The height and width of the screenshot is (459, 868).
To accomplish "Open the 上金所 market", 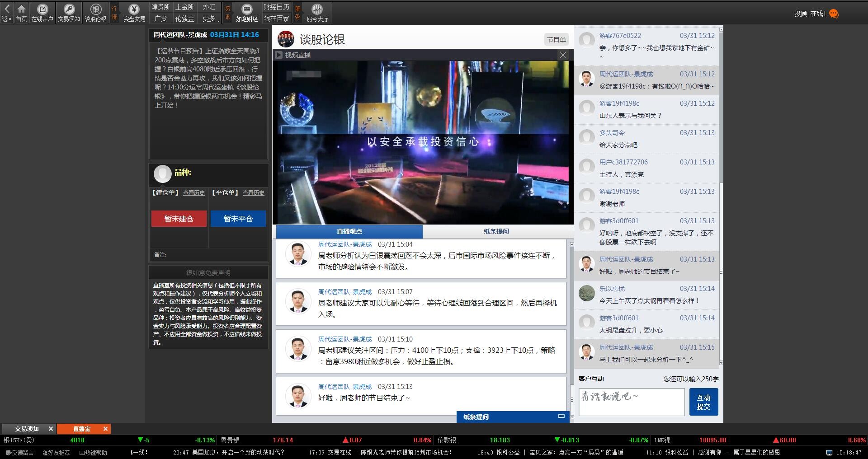I will tap(184, 7).
